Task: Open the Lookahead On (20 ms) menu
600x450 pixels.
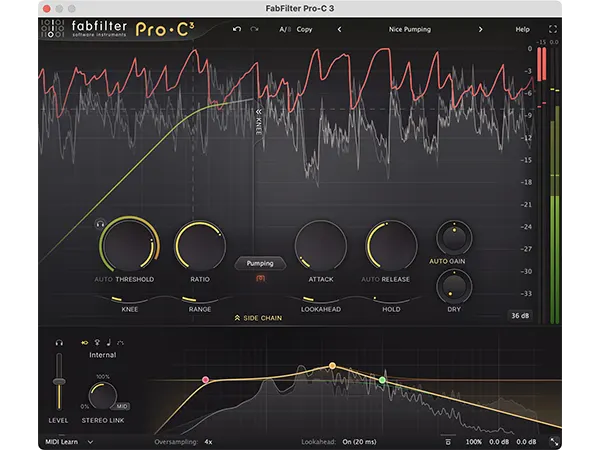Action: pos(338,442)
